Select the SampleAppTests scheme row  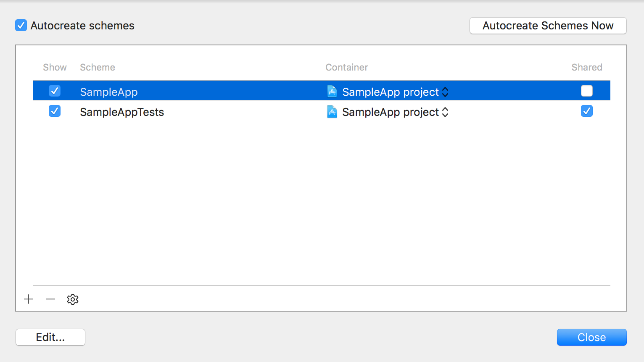[x=122, y=112]
